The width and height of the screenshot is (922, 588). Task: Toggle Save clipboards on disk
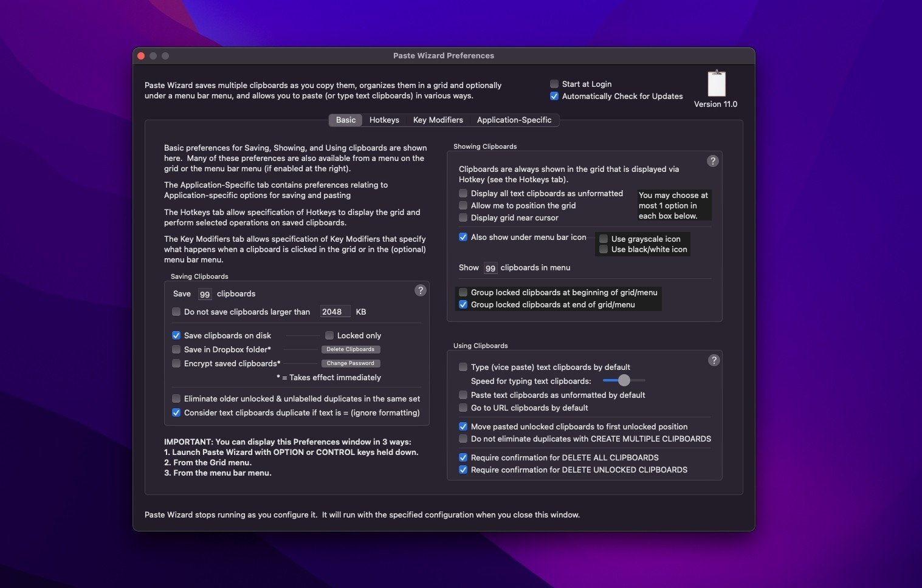point(176,335)
